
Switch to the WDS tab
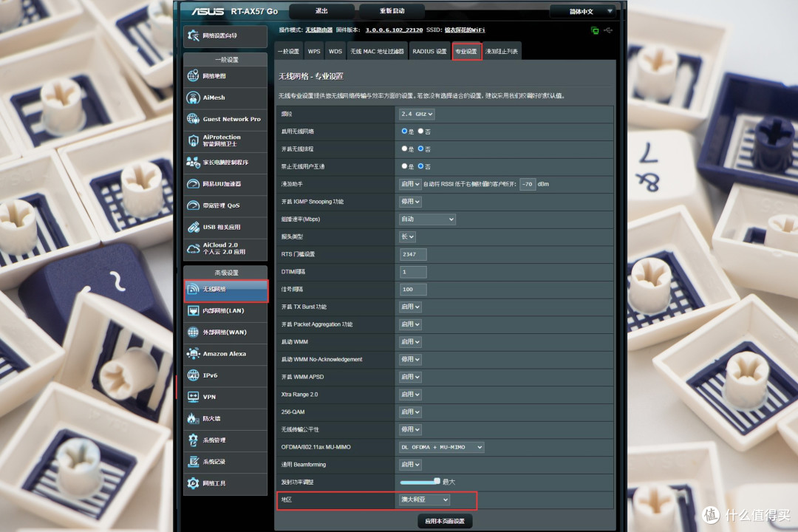tap(335, 52)
